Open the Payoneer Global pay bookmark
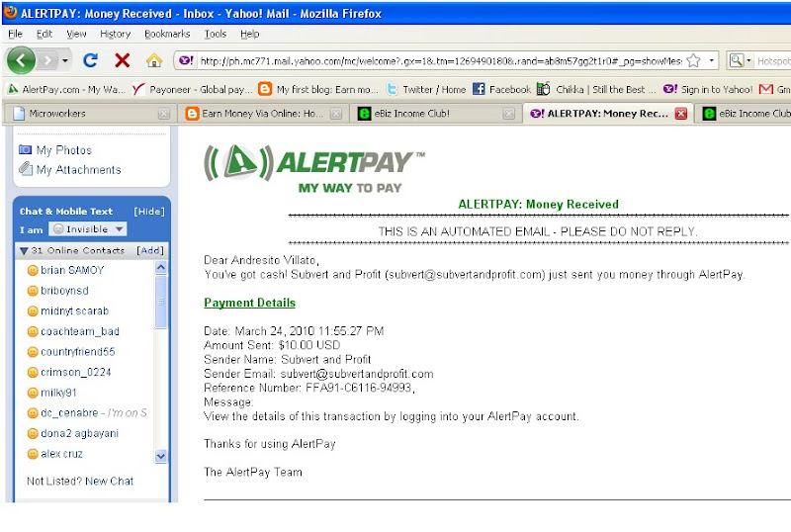This screenshot has height=532, width=791. (192, 89)
